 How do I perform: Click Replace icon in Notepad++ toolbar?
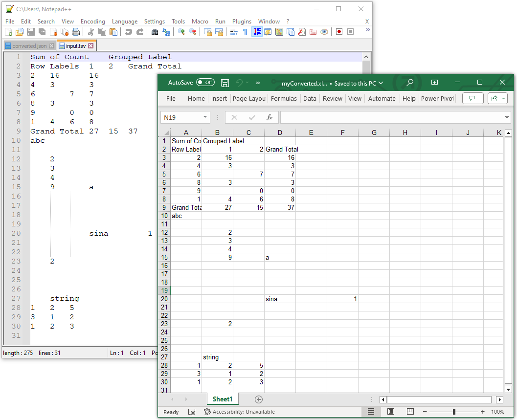coord(166,32)
